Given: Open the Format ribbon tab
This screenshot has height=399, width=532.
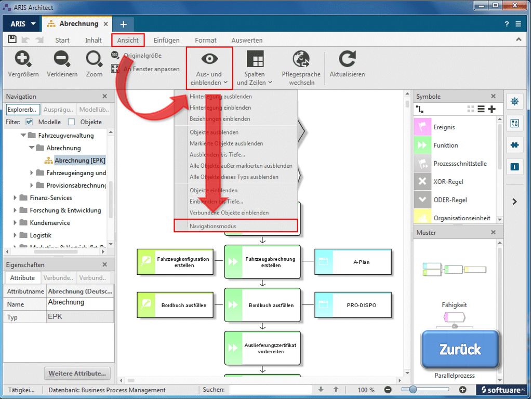Looking at the screenshot, I should tap(206, 40).
